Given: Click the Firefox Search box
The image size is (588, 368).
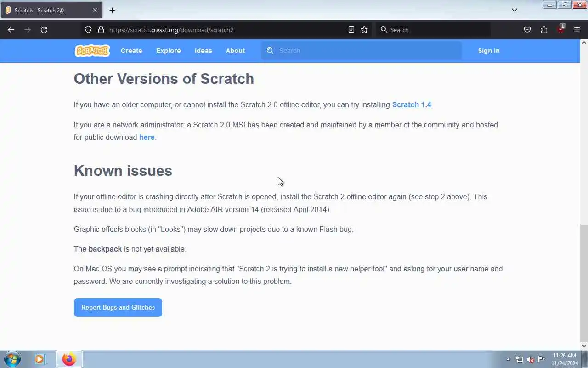Looking at the screenshot, I should [x=433, y=30].
